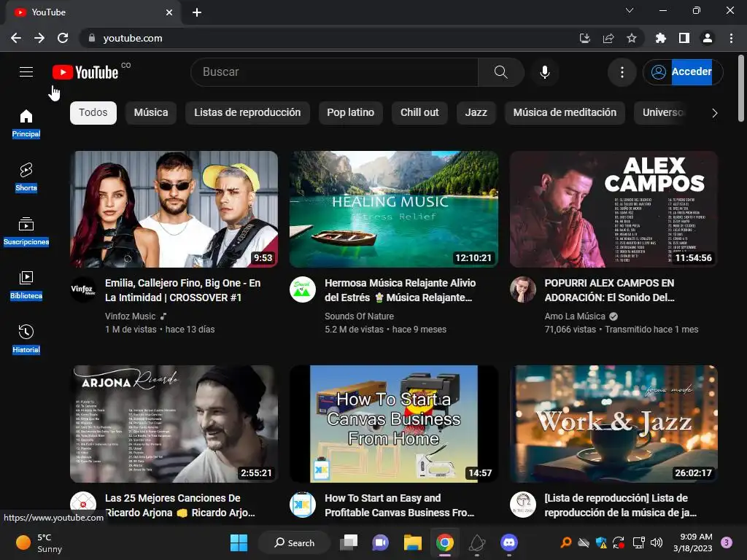Open Hermosa Música Relajante video title
This screenshot has height=560, width=747.
coord(400,290)
